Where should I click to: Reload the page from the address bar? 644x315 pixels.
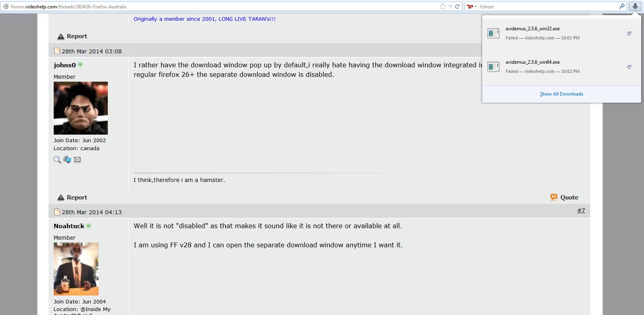pyautogui.click(x=457, y=6)
